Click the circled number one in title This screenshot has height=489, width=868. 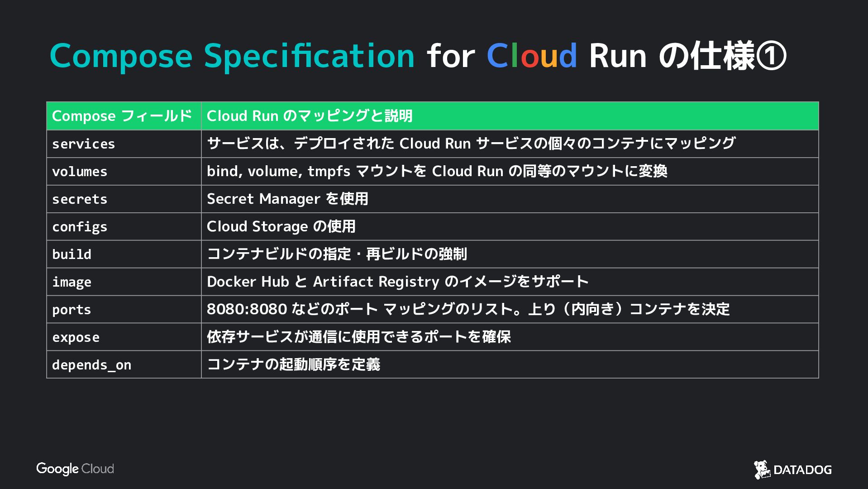click(771, 56)
